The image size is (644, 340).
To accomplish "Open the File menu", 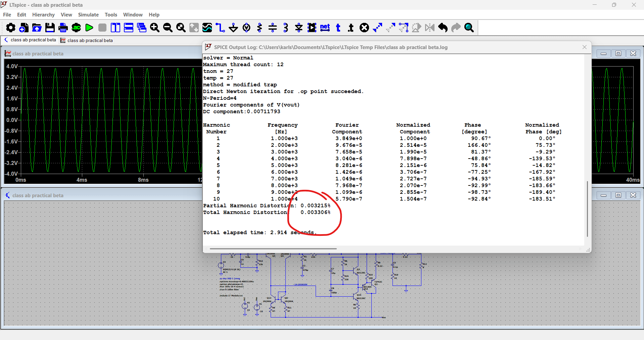I will (x=7, y=15).
